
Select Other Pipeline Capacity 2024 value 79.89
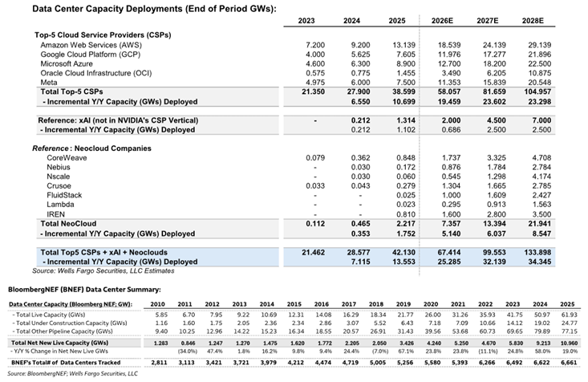542,331
